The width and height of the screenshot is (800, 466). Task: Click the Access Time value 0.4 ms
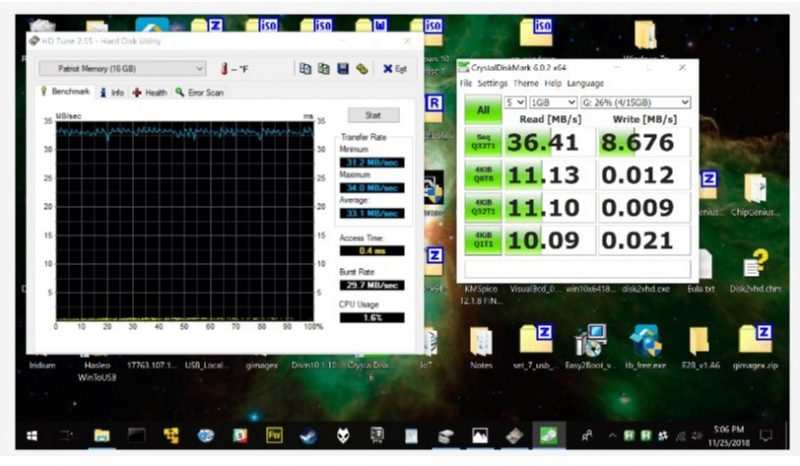(x=372, y=251)
